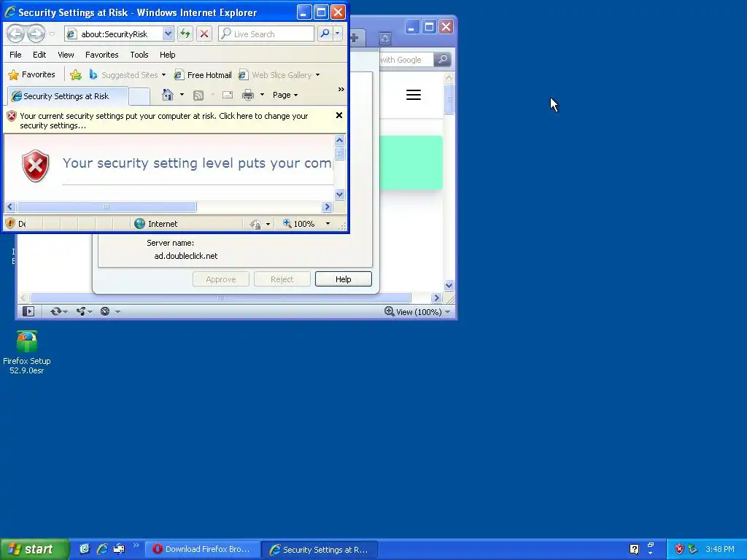
Task: Click the Opera Google search magnifier button
Action: click(442, 60)
